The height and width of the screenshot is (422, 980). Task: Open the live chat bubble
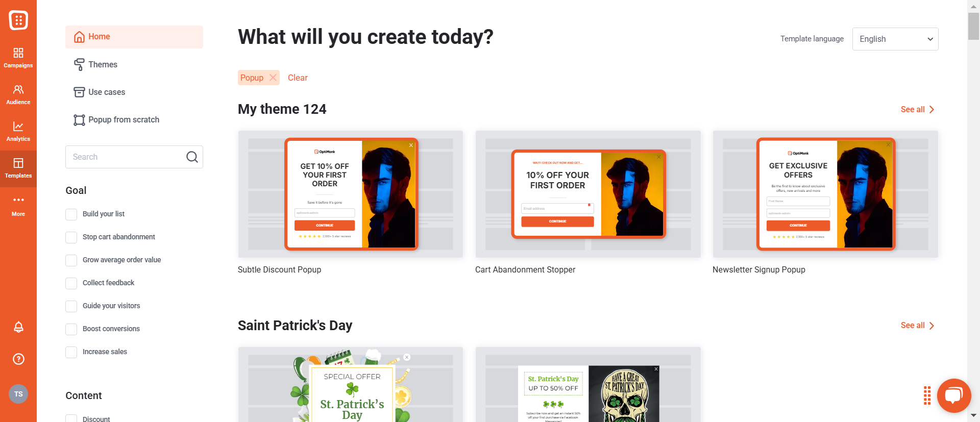click(953, 395)
